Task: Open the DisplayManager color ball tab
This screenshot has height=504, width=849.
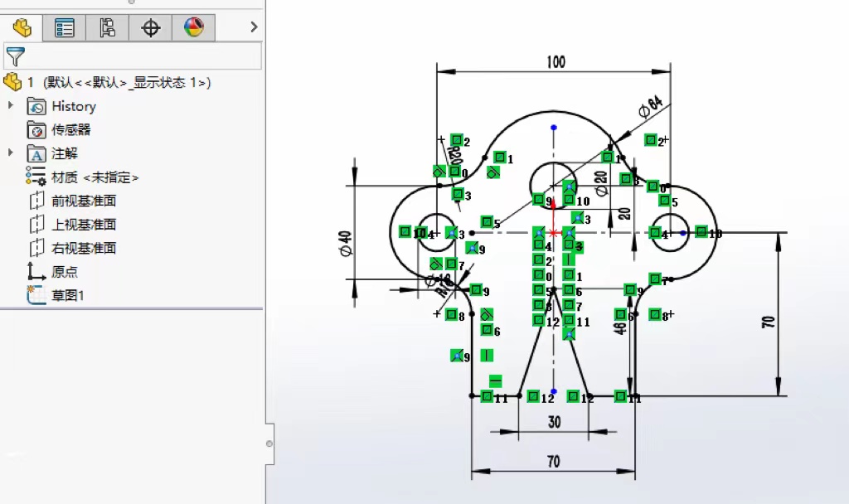Action: point(193,27)
